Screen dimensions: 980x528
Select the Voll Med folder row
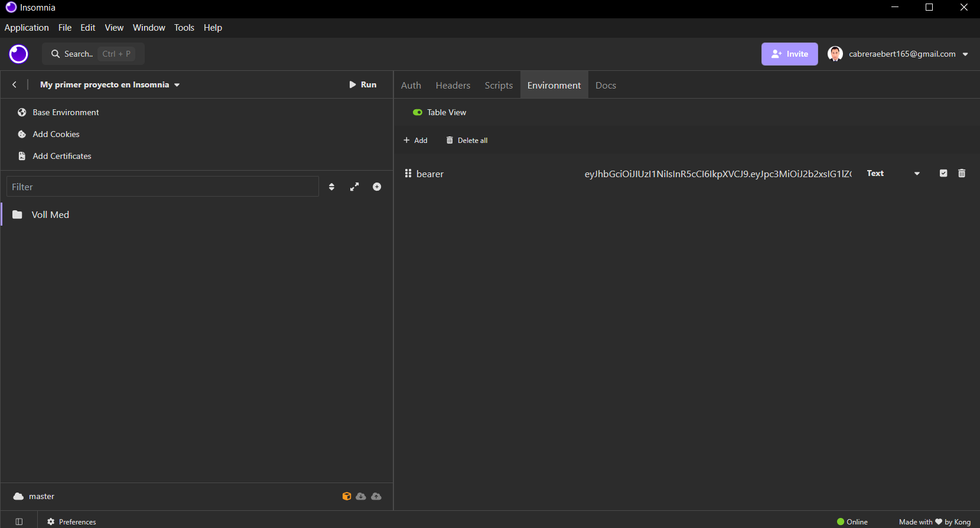point(197,214)
